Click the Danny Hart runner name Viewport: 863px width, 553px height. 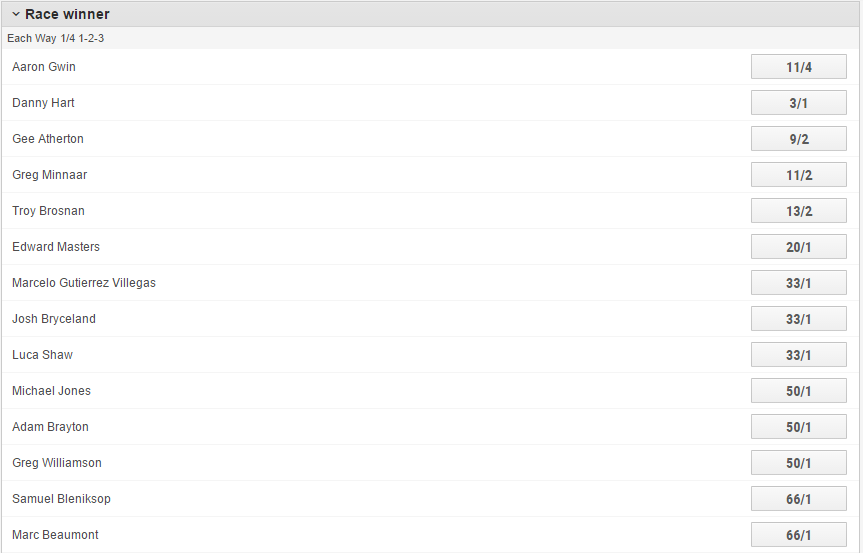(x=43, y=103)
